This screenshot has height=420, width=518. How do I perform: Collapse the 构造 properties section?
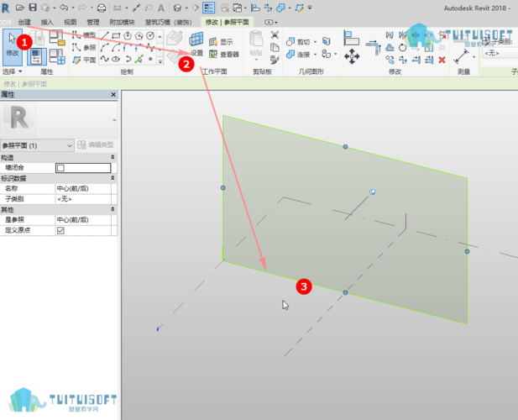click(112, 157)
